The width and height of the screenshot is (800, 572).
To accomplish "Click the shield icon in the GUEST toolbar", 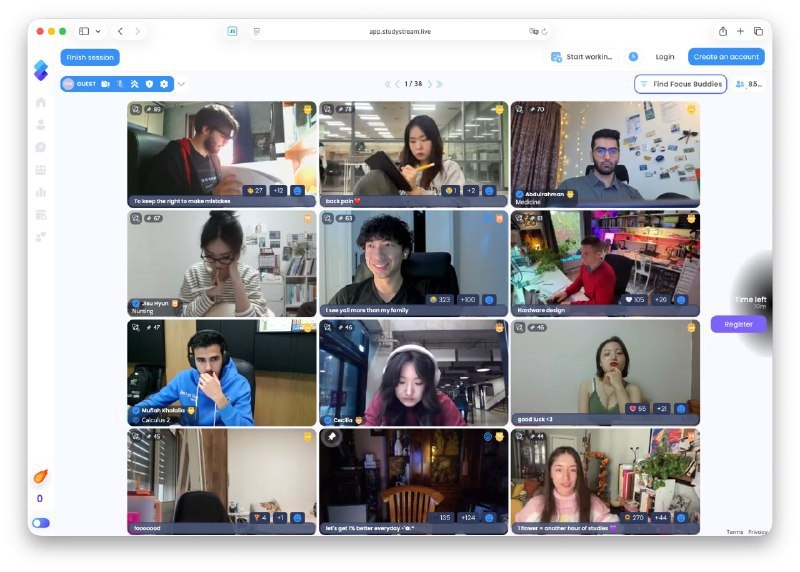I will [149, 84].
